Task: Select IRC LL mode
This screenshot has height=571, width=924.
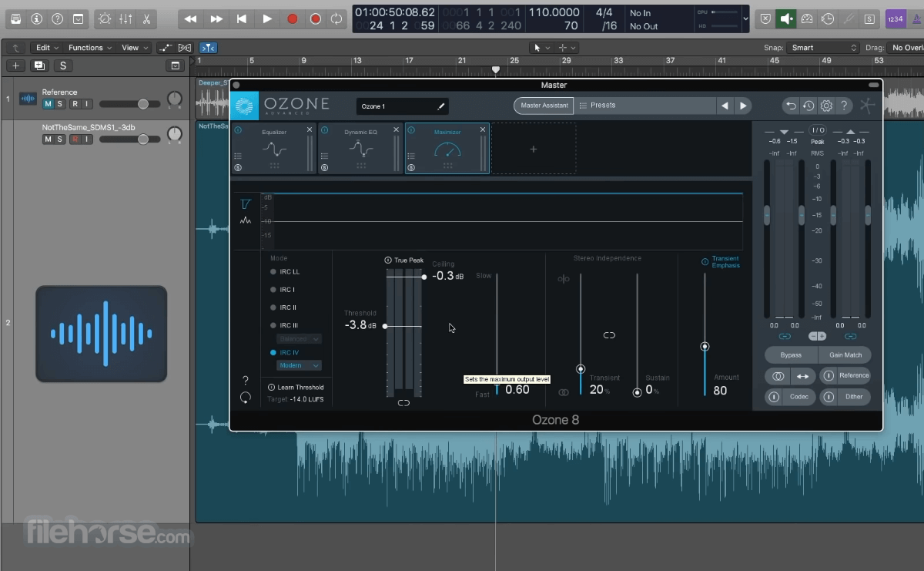Action: (285, 272)
